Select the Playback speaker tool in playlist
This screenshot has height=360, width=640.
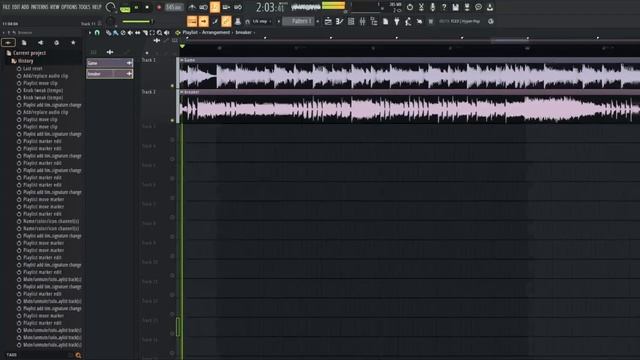pos(167,33)
